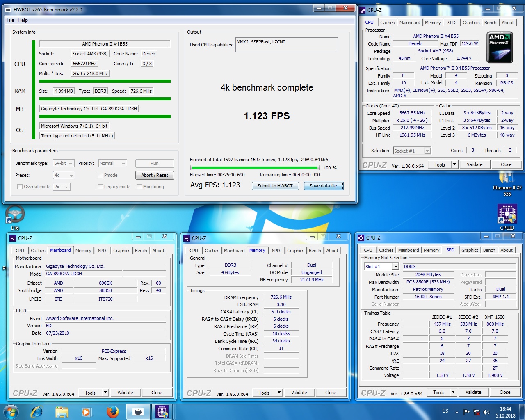This screenshot has height=420, width=525.
Task: Click Save data file button
Action: pyautogui.click(x=323, y=186)
